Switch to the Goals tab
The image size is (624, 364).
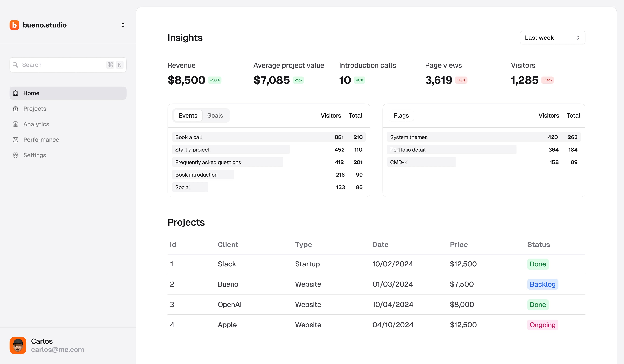point(215,115)
